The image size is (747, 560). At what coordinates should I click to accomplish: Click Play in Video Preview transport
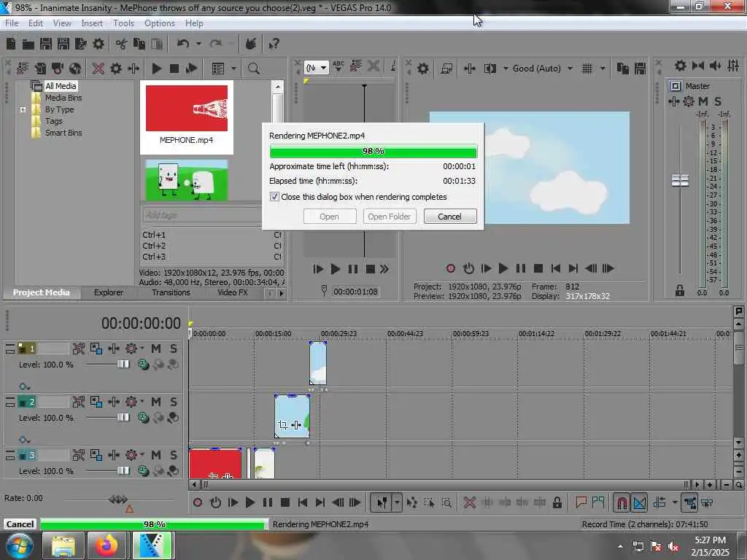point(503,268)
